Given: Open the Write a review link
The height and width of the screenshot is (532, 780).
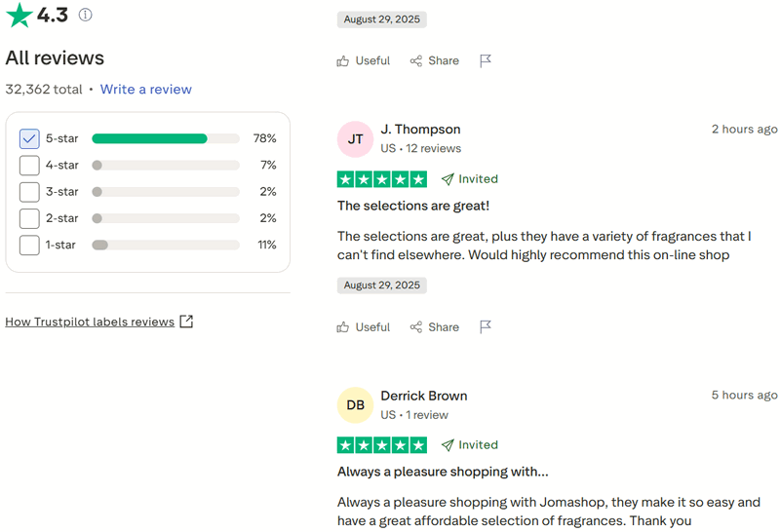Looking at the screenshot, I should (x=146, y=89).
